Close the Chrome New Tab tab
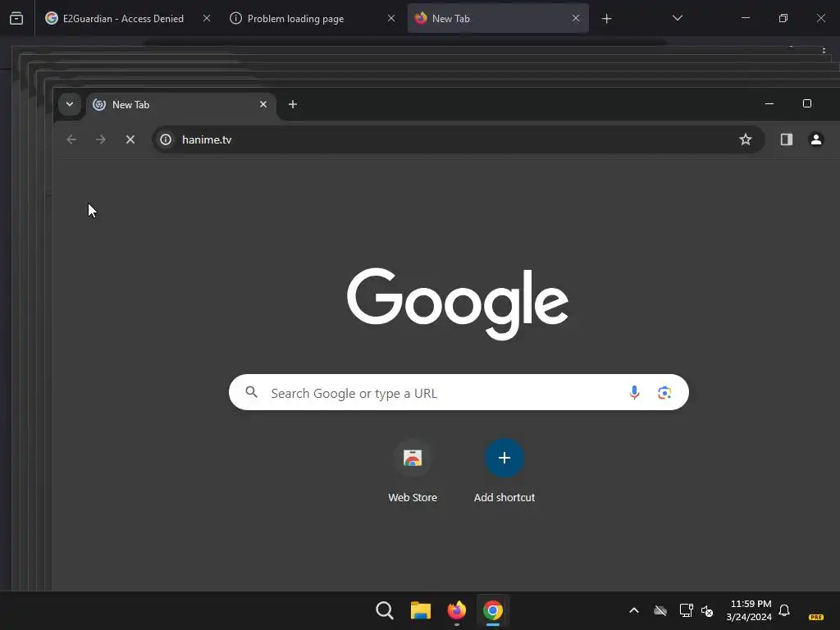 click(x=263, y=104)
